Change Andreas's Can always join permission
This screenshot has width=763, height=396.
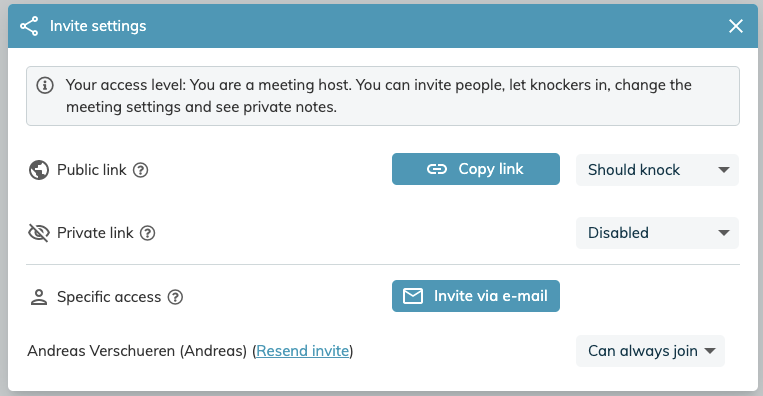pyautogui.click(x=651, y=351)
